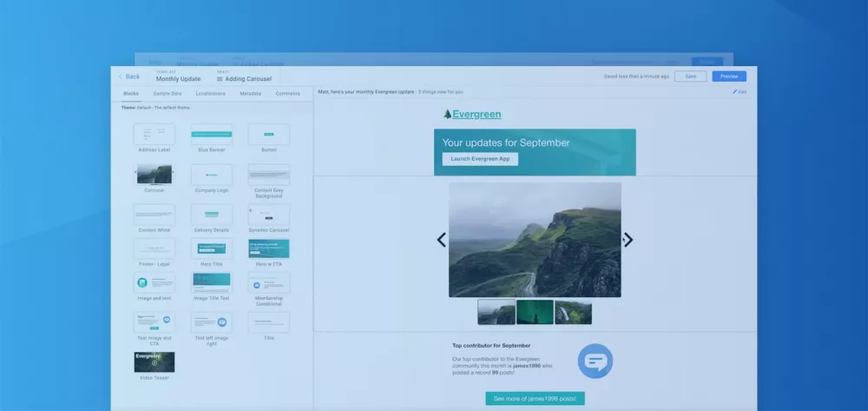Switch to the Localizations tab

point(210,94)
